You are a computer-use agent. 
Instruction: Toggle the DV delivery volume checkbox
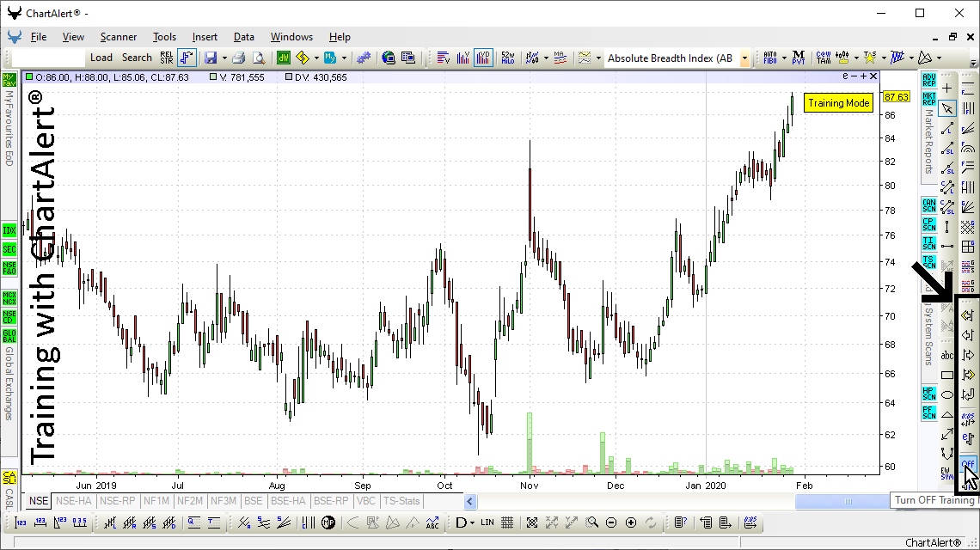(289, 76)
